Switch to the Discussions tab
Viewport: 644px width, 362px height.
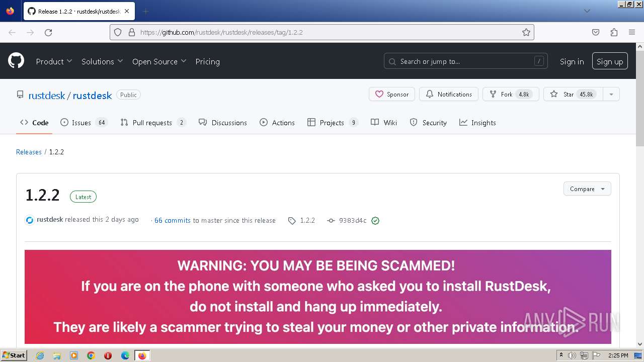pos(223,123)
